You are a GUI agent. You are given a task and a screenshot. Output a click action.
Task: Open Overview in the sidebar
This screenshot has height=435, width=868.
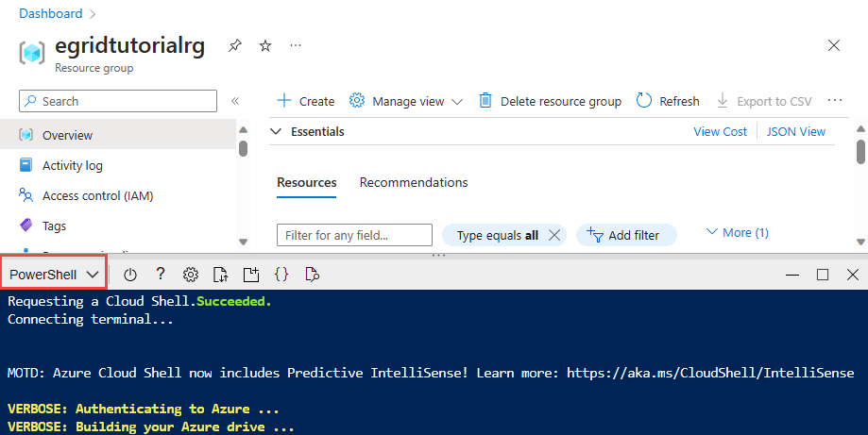point(118,135)
